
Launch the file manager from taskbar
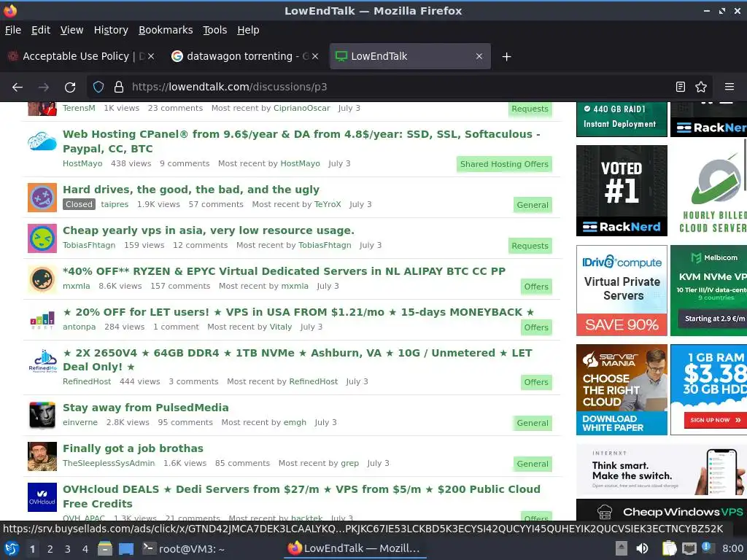pos(104,549)
